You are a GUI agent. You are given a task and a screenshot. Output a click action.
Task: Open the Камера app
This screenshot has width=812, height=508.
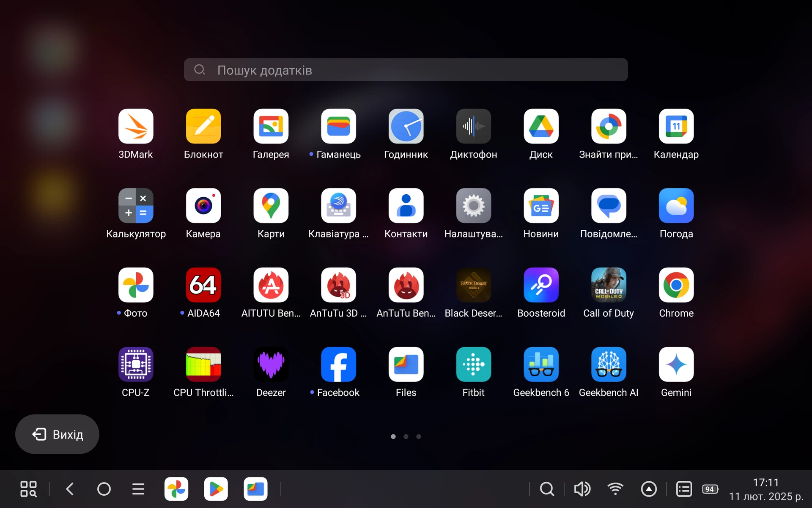[203, 205]
